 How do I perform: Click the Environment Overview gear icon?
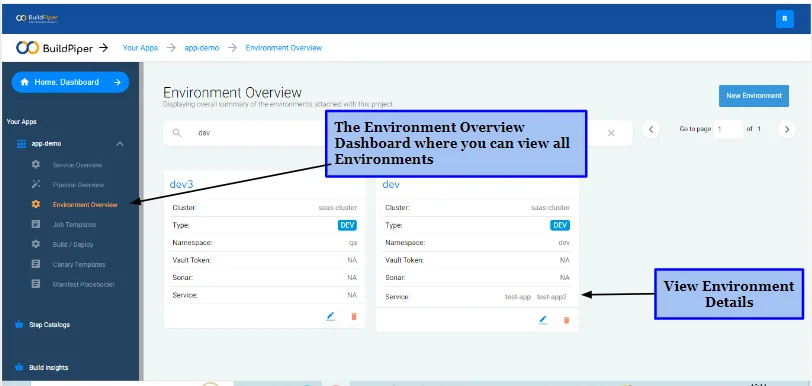click(35, 205)
